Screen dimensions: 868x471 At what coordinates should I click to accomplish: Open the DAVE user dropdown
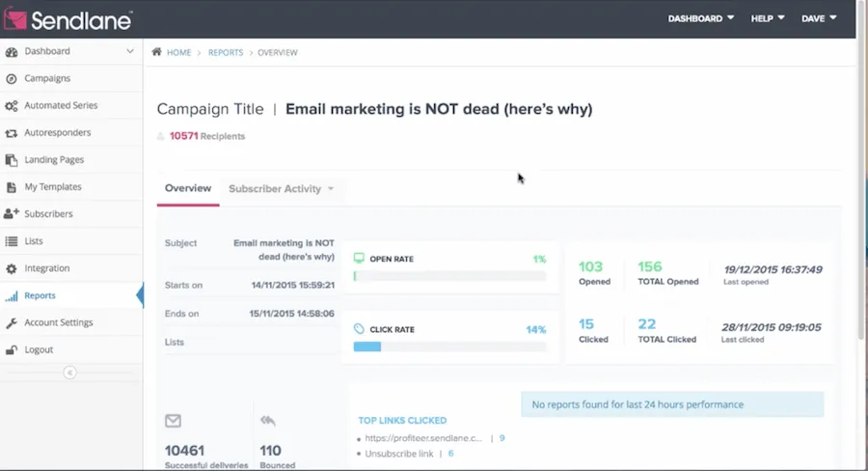tap(819, 18)
